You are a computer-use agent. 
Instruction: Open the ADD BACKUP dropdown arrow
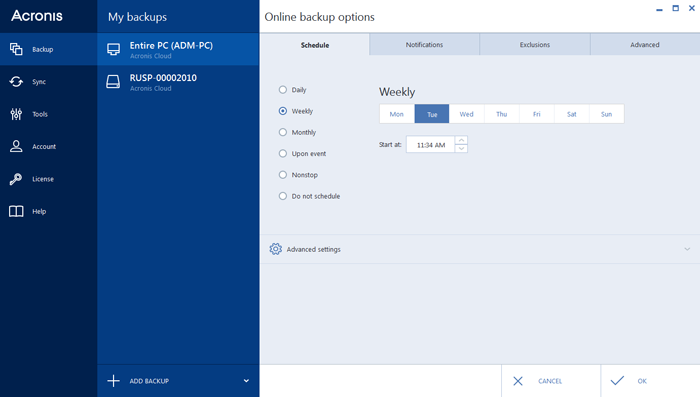pos(246,381)
